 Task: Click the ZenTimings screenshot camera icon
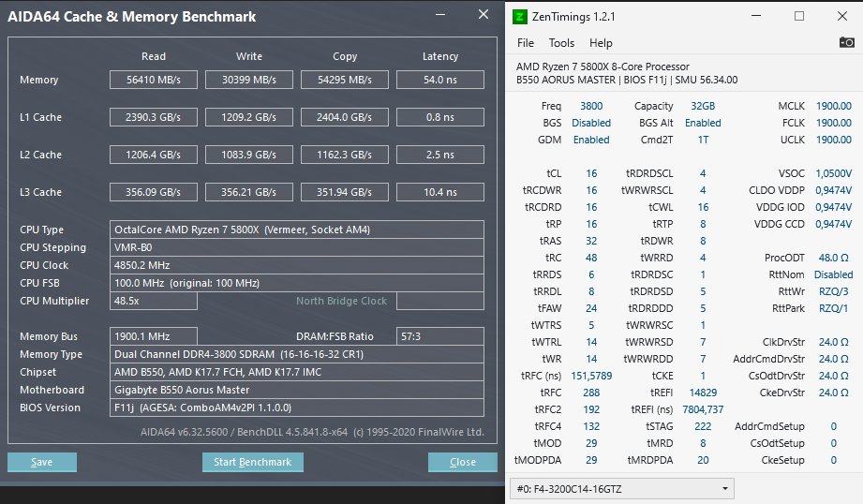tap(846, 42)
